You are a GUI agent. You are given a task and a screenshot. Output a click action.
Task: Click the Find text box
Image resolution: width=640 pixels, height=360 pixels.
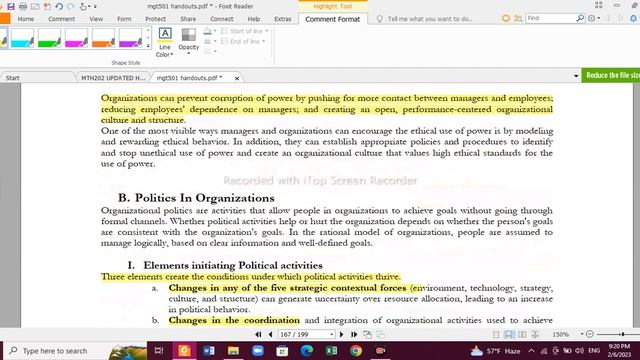point(550,18)
